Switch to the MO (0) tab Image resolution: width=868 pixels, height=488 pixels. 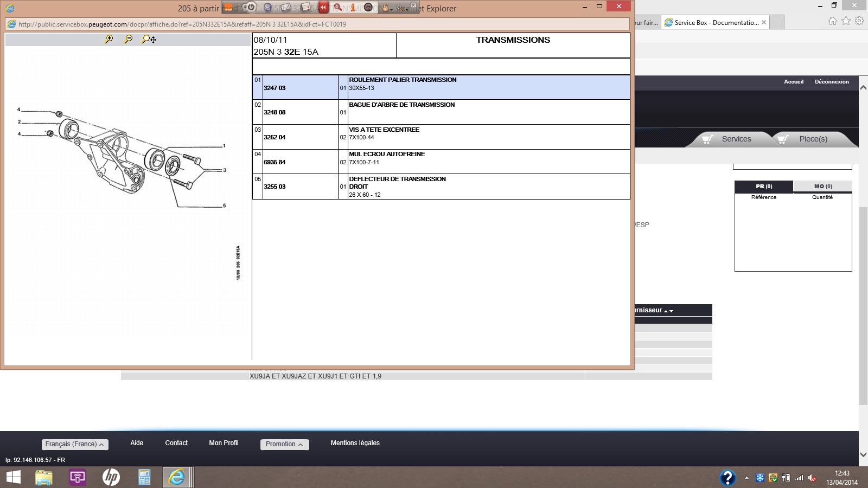coord(822,187)
